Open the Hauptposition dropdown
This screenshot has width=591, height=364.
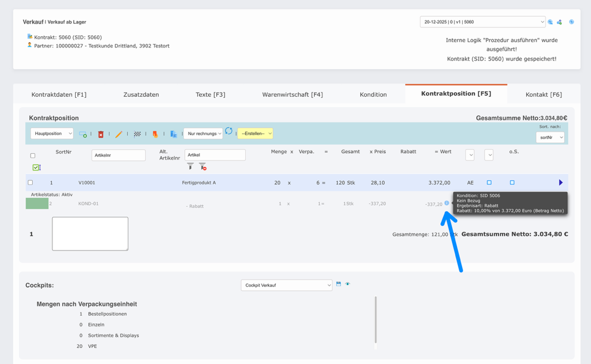[52, 134]
